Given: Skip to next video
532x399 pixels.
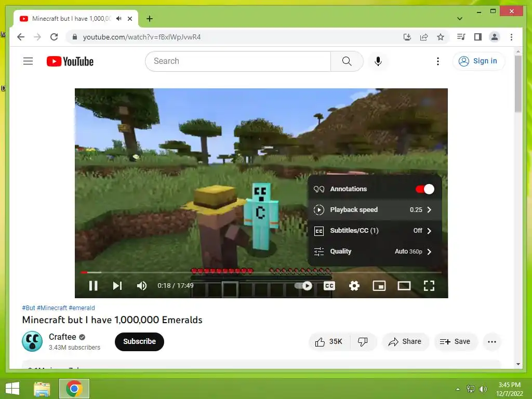Looking at the screenshot, I should pyautogui.click(x=117, y=286).
